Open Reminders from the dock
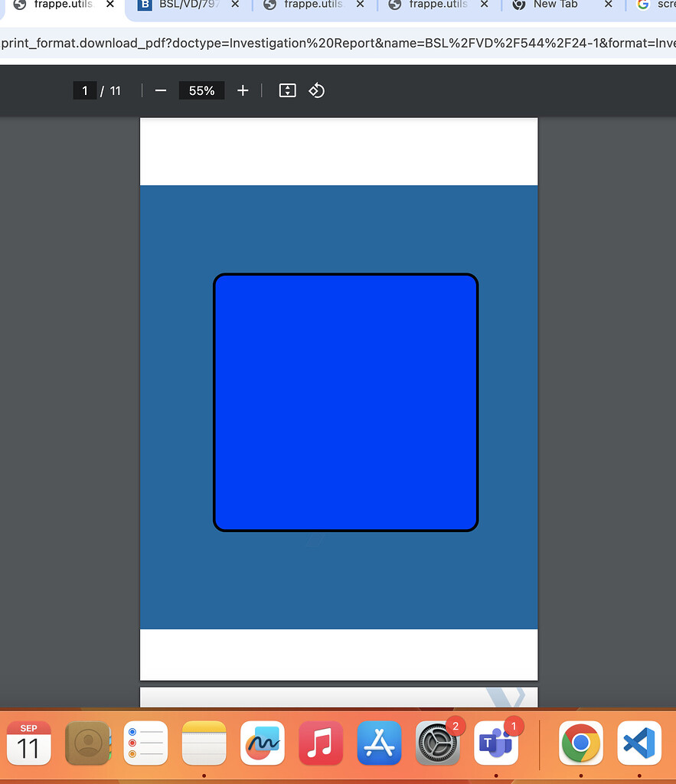This screenshot has height=784, width=676. tap(146, 743)
